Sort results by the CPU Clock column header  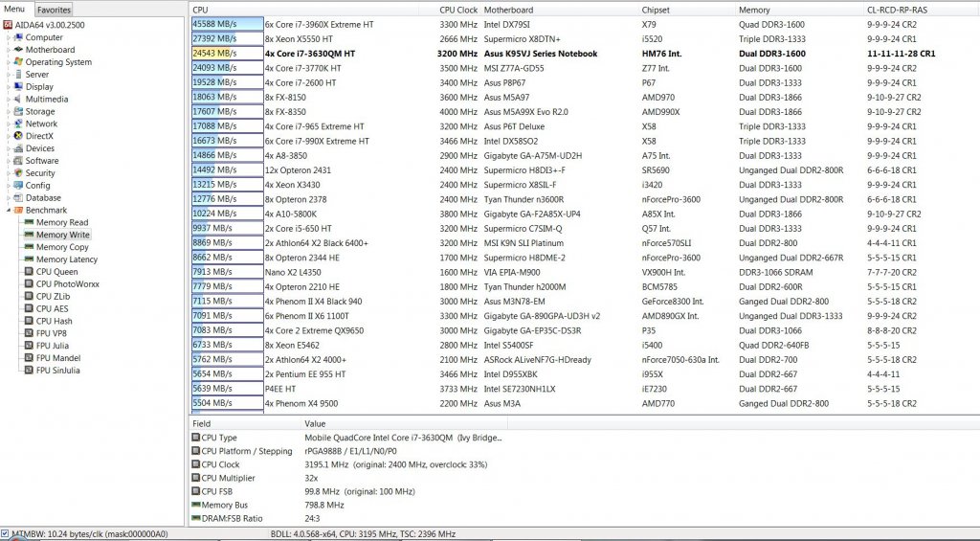pos(457,10)
